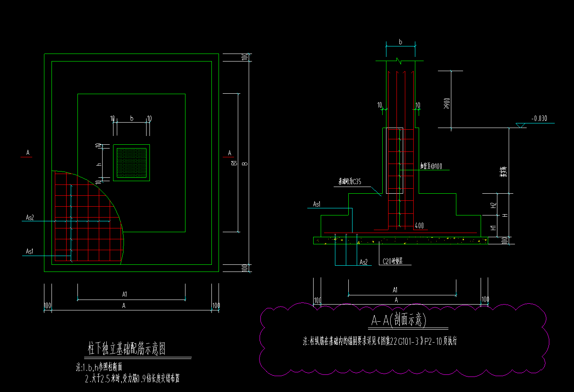
Task: Click the H1 height label
Action: pos(494,228)
